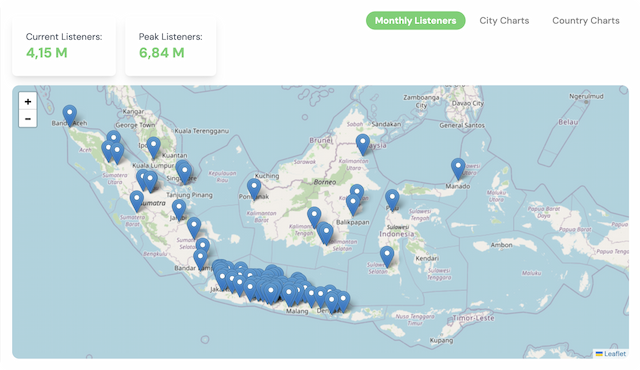
Task: Select the map pin near Manado
Action: 458,169
